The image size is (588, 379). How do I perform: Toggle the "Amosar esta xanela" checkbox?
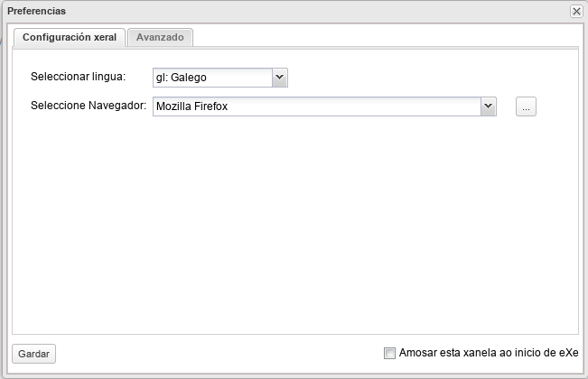(389, 354)
